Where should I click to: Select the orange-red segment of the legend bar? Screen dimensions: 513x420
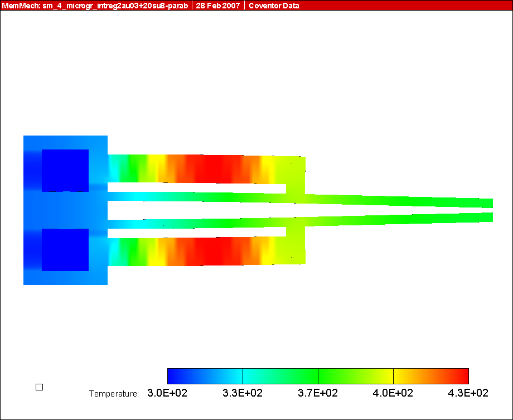pyautogui.click(x=430, y=375)
